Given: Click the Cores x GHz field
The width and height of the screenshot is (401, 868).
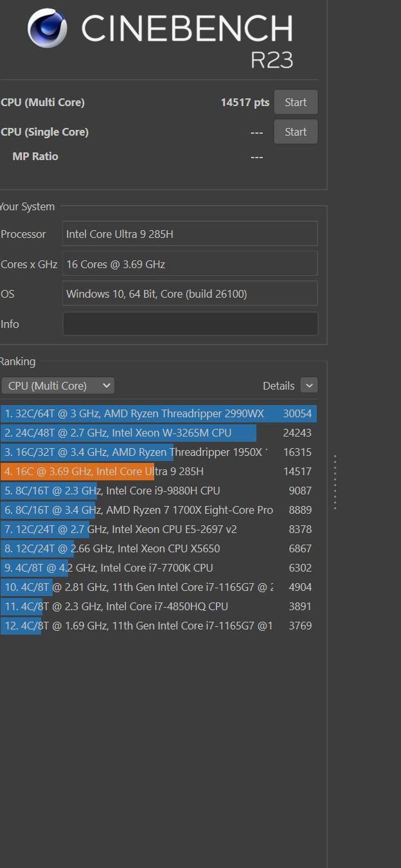Looking at the screenshot, I should pos(190,264).
